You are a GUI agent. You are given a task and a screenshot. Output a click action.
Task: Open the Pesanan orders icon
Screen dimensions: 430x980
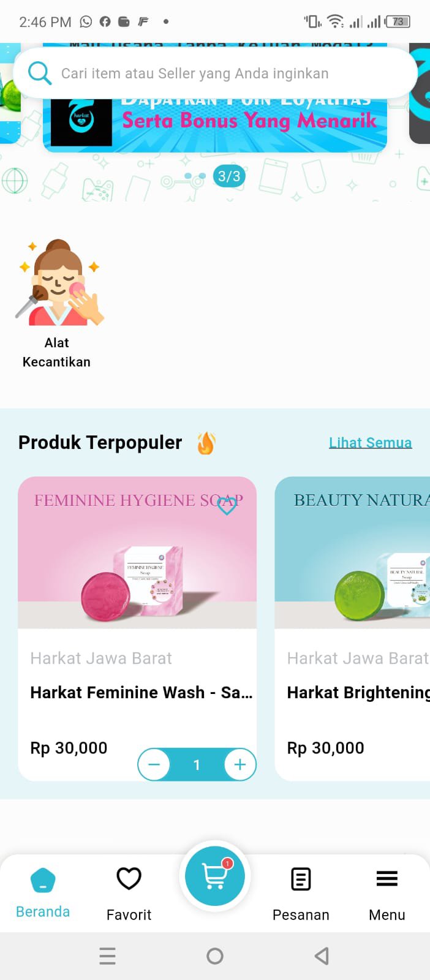click(301, 879)
